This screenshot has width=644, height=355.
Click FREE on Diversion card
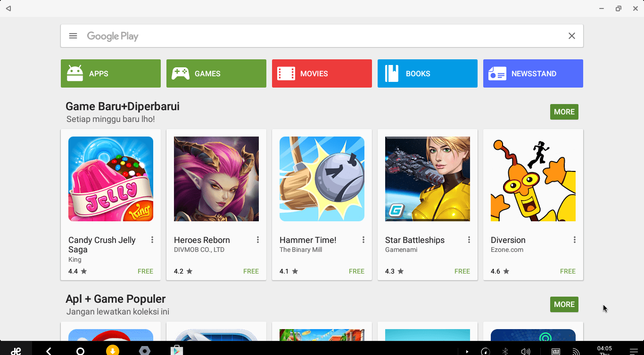tap(568, 271)
